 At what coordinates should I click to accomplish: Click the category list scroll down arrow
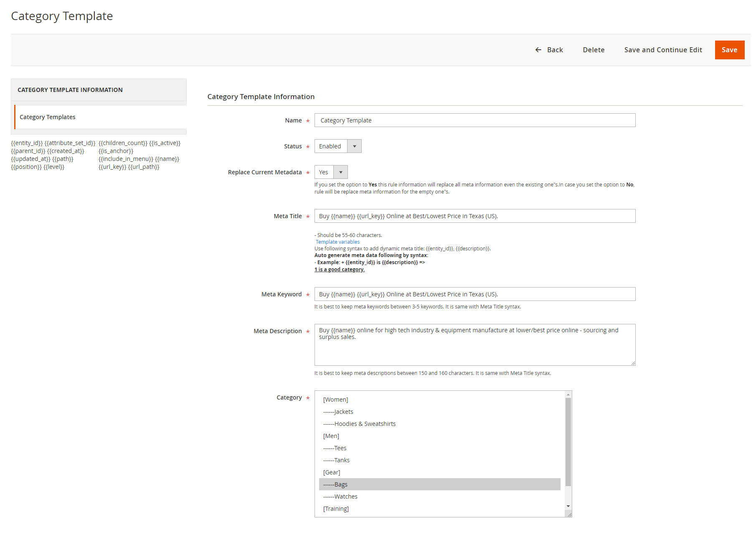(568, 506)
